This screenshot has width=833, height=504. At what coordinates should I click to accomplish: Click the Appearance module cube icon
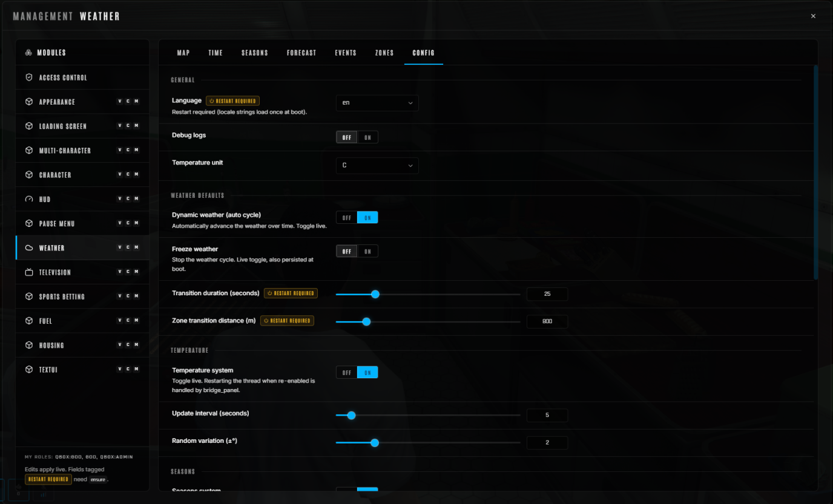coord(29,102)
